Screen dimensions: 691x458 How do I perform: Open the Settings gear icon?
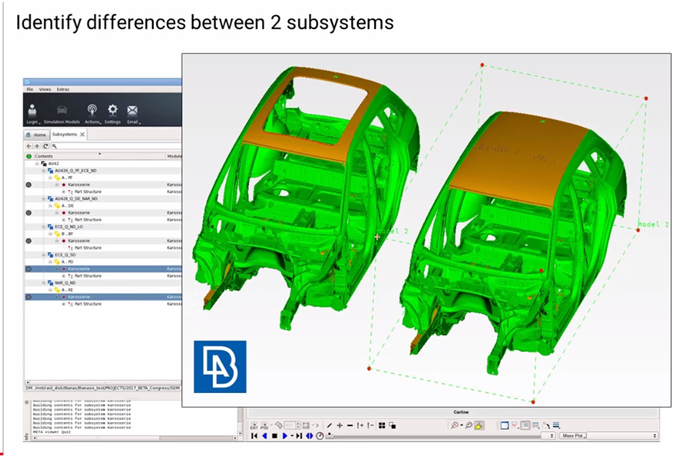[112, 113]
